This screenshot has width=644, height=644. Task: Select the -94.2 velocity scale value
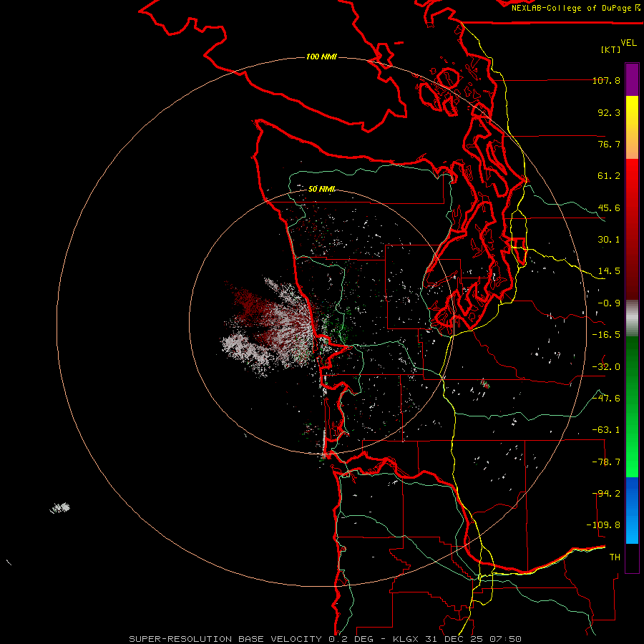[606, 494]
